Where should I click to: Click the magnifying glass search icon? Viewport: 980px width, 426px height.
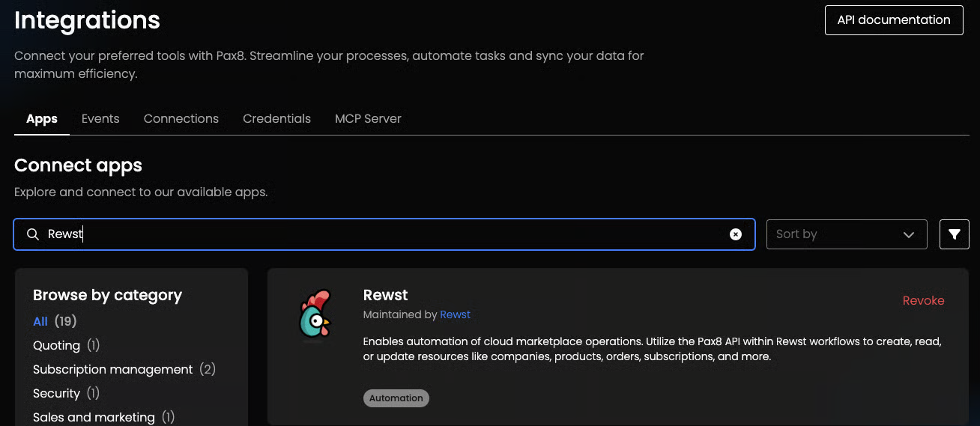click(32, 234)
